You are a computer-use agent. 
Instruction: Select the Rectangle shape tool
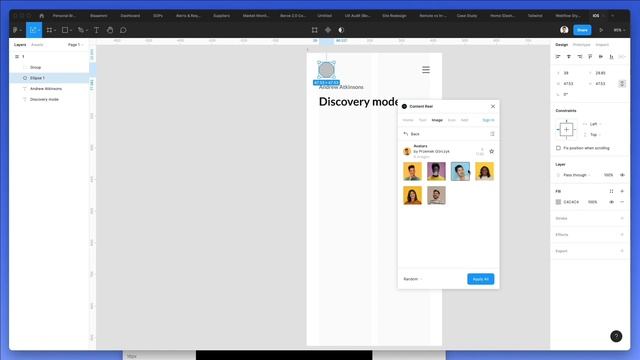click(x=64, y=30)
